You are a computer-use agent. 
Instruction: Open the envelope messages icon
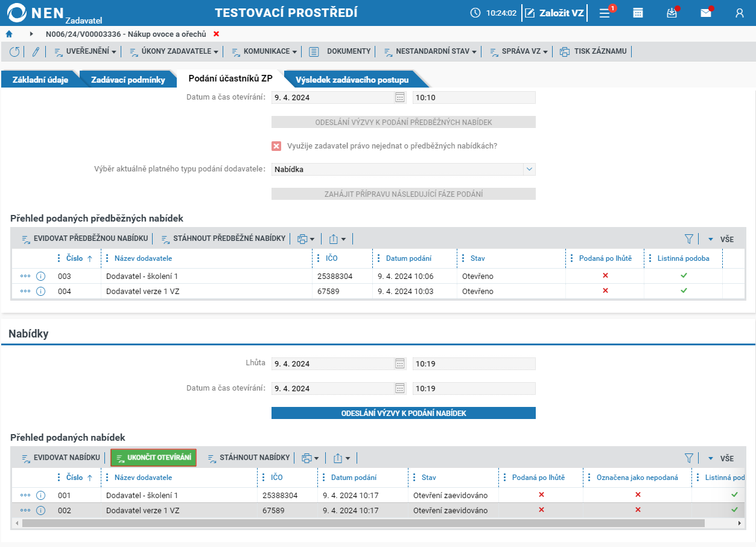click(x=706, y=13)
